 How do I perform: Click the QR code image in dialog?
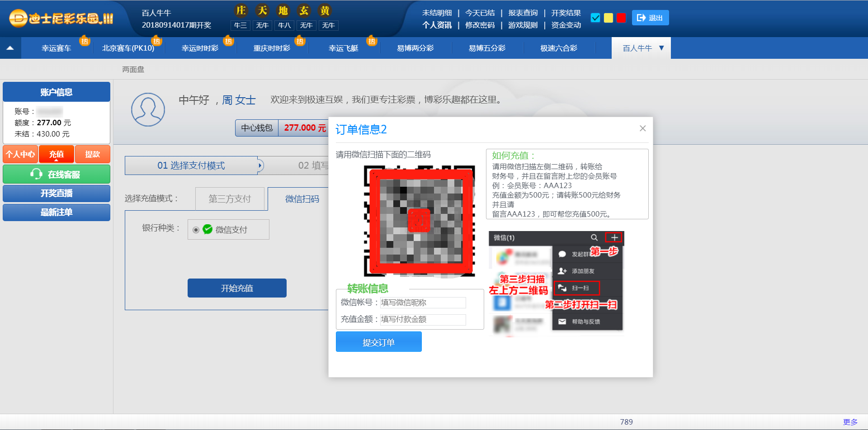pyautogui.click(x=420, y=221)
